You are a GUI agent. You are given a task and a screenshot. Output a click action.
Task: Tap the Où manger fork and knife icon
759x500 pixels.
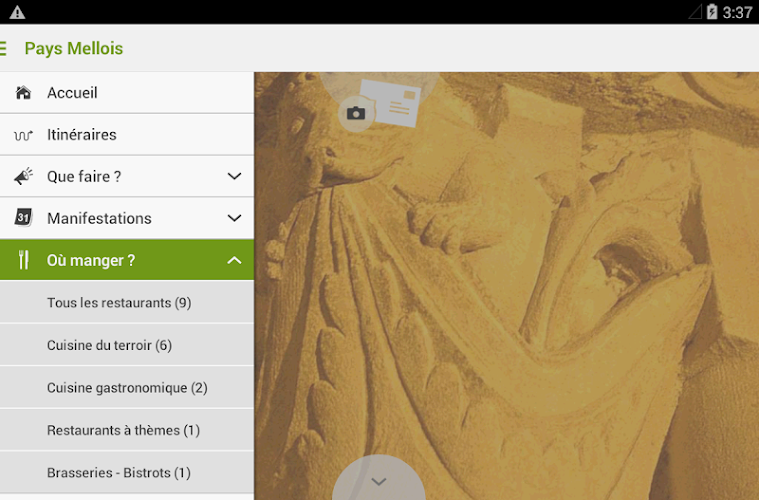[x=23, y=260]
